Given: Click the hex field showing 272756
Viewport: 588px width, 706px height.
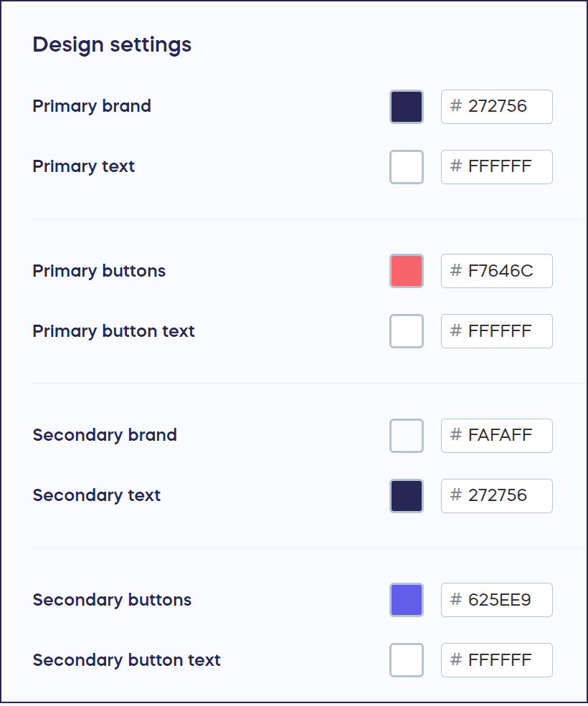Looking at the screenshot, I should pos(496,106).
